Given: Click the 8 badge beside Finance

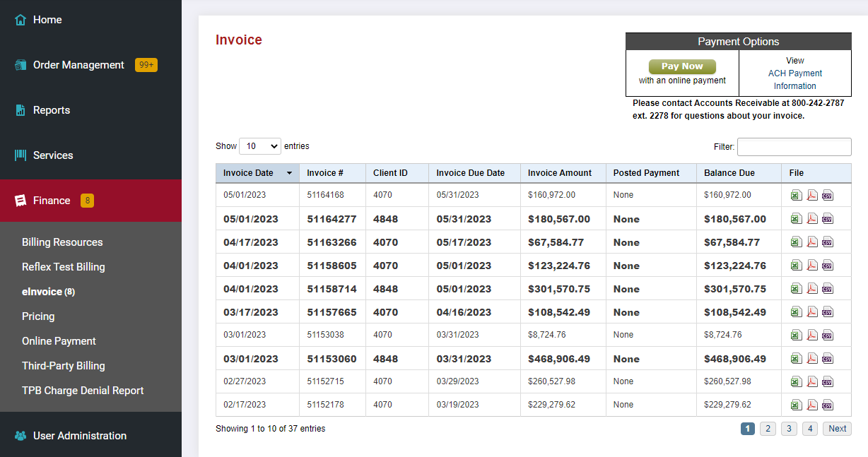Looking at the screenshot, I should [x=87, y=201].
